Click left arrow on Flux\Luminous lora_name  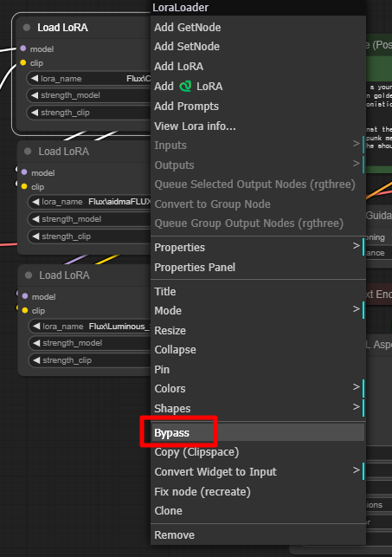coord(36,326)
